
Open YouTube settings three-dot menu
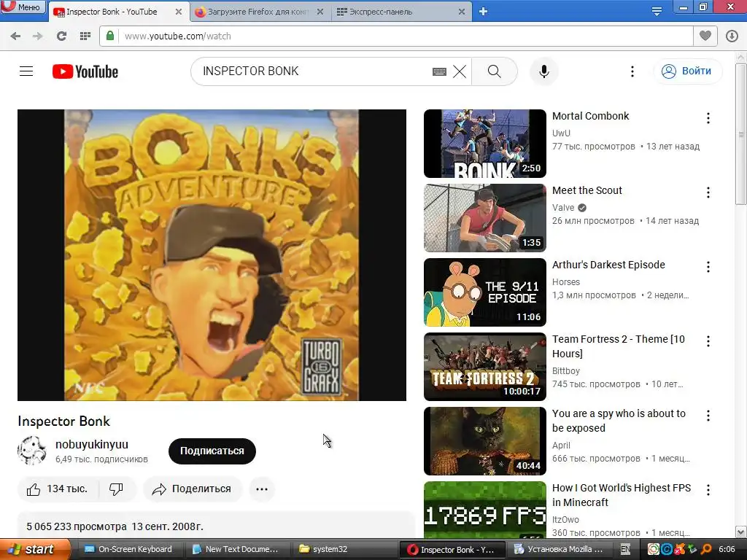click(x=632, y=71)
